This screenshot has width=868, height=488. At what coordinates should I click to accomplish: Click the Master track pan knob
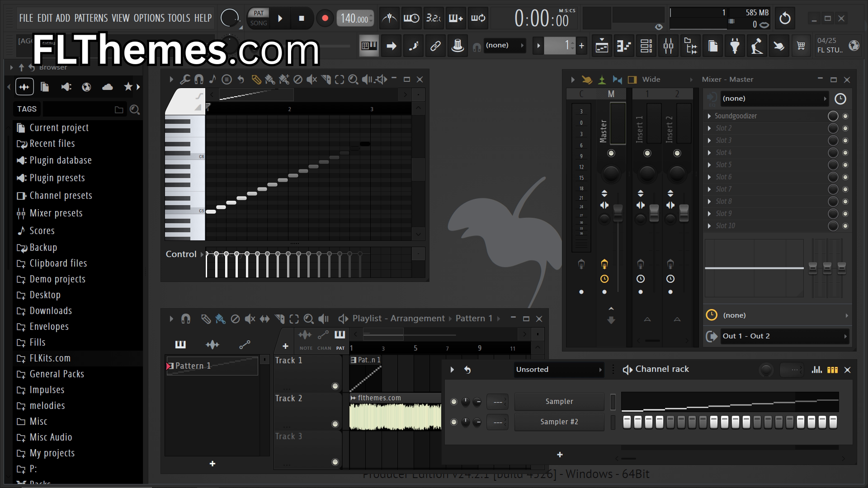pos(611,174)
